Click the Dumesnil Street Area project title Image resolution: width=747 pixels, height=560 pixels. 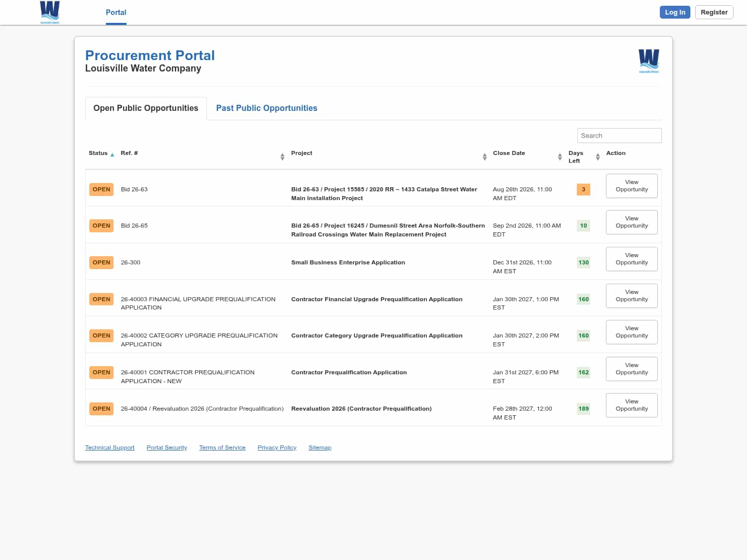pyautogui.click(x=388, y=230)
